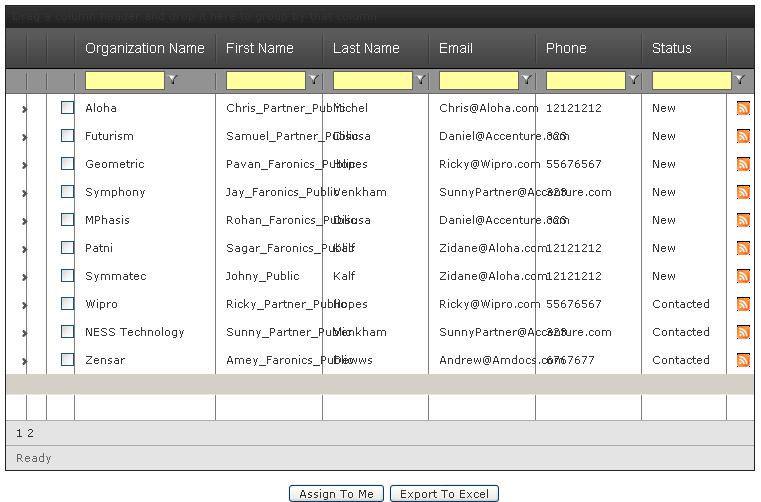Focus the Phone filter field
761x502 pixels.
[586, 80]
